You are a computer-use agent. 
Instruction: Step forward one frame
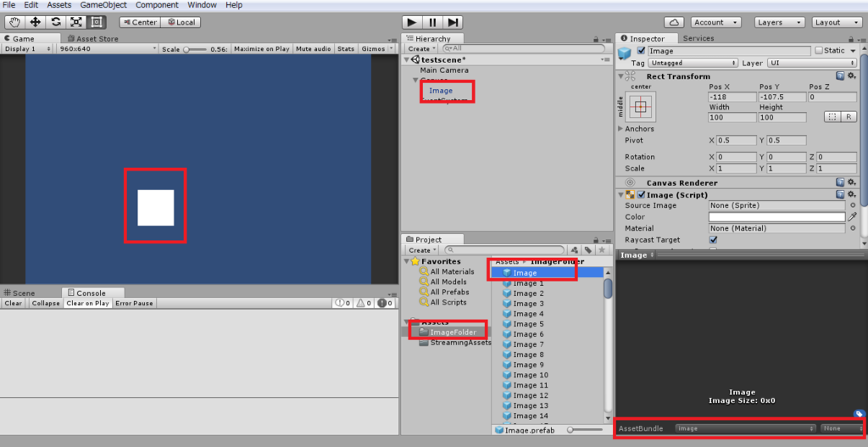coord(453,22)
